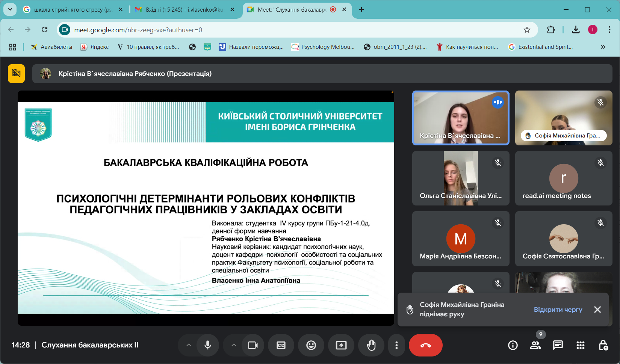Bookmark this page with the star icon
This screenshot has width=620, height=364.
point(527,30)
